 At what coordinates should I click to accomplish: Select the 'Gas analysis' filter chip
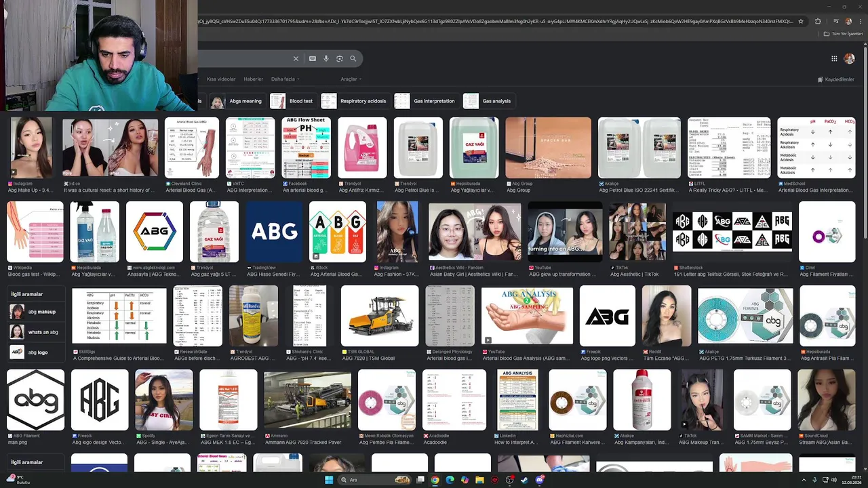click(x=488, y=101)
